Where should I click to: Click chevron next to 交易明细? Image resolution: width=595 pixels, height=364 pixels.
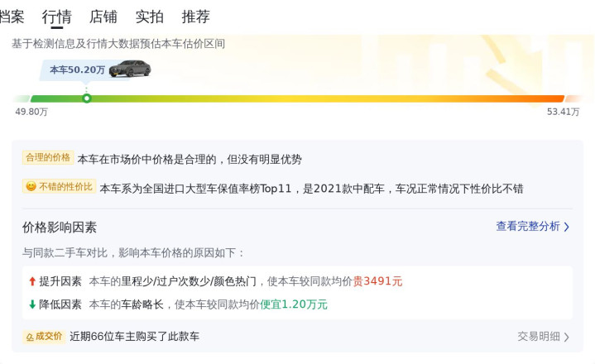[567, 337]
